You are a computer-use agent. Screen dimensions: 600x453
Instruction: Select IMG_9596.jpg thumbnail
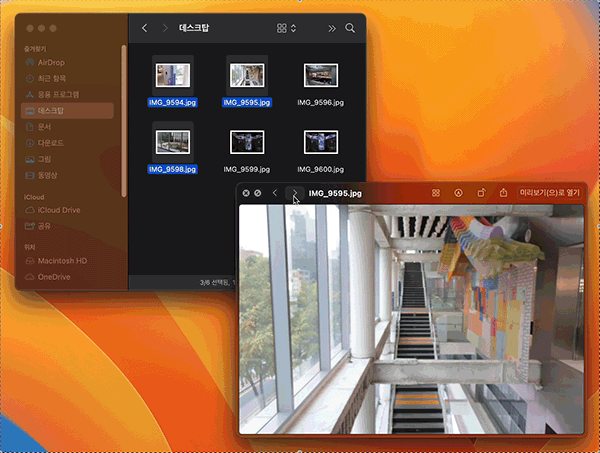(321, 75)
